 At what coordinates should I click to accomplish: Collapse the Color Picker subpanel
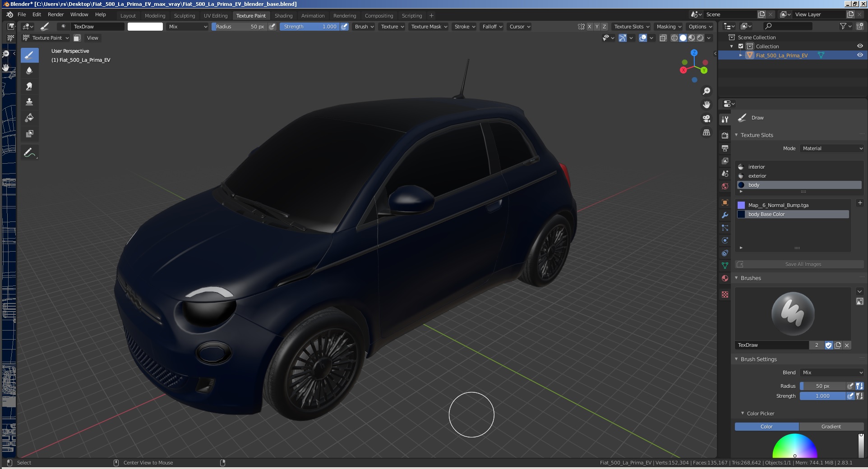pyautogui.click(x=743, y=413)
